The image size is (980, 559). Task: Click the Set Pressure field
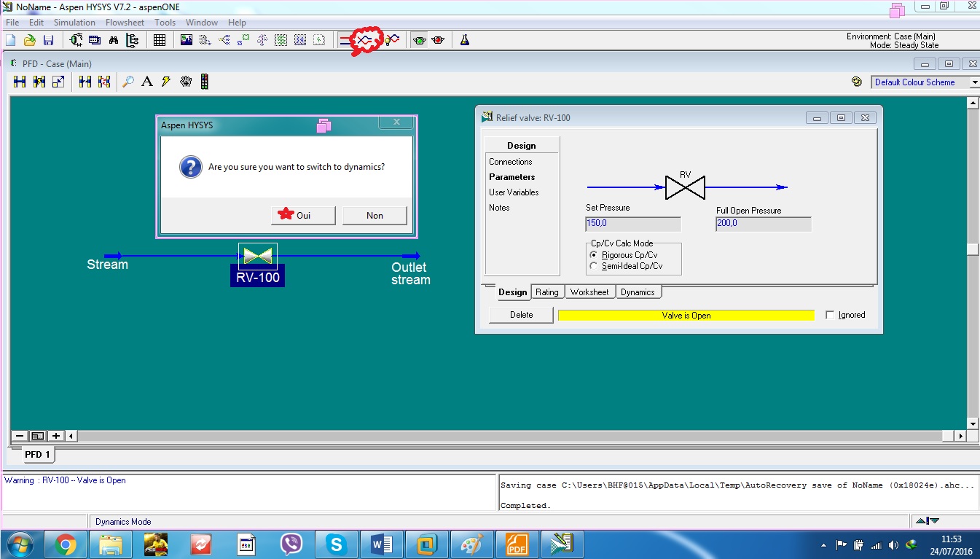click(633, 224)
